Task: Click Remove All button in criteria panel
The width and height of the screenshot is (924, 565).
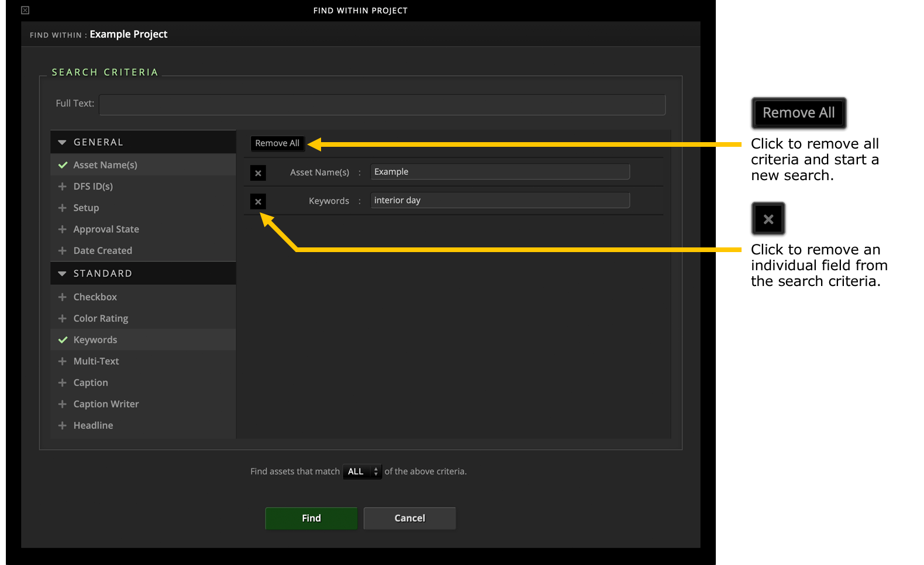Action: point(277,143)
